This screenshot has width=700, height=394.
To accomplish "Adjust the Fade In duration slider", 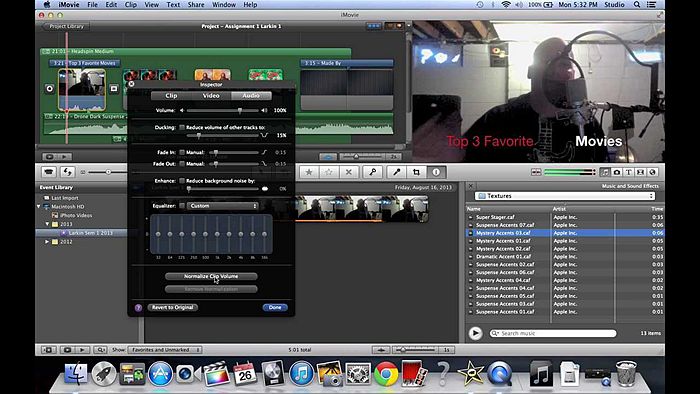I will coord(216,152).
